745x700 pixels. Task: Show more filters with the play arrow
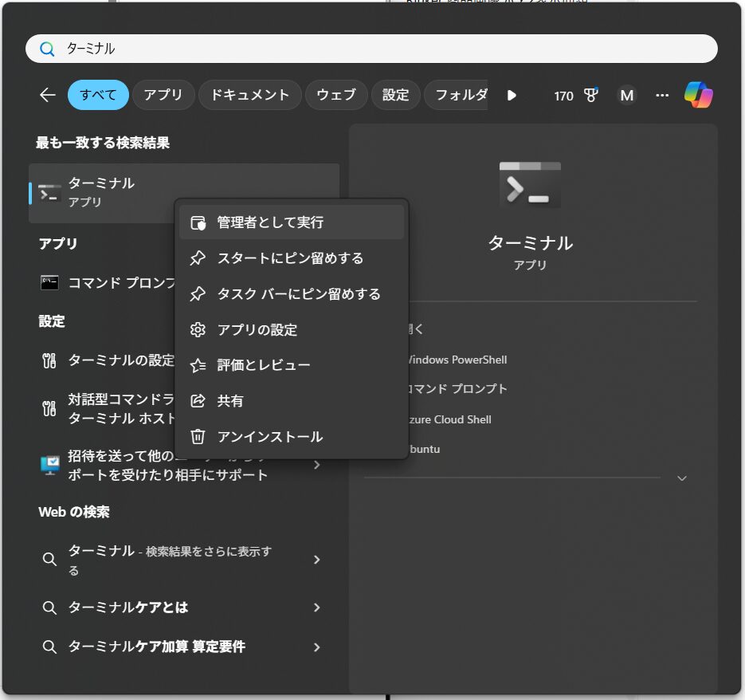pos(512,96)
